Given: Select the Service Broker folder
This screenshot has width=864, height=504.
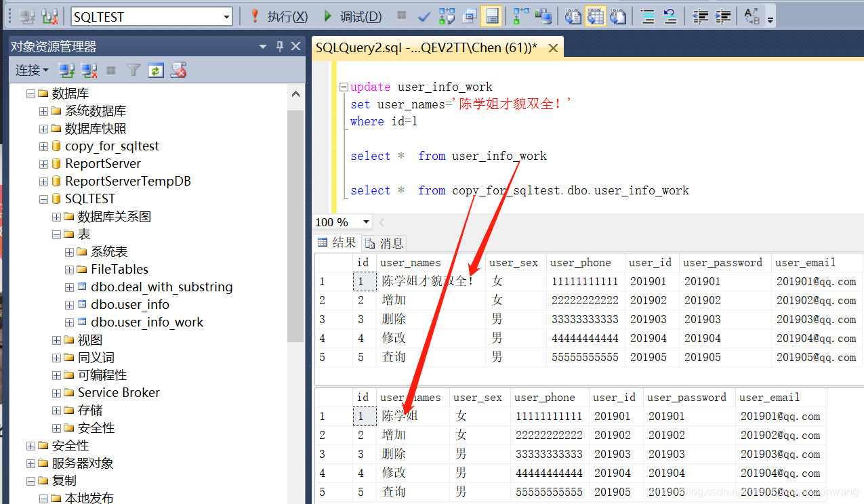Looking at the screenshot, I should 119,393.
